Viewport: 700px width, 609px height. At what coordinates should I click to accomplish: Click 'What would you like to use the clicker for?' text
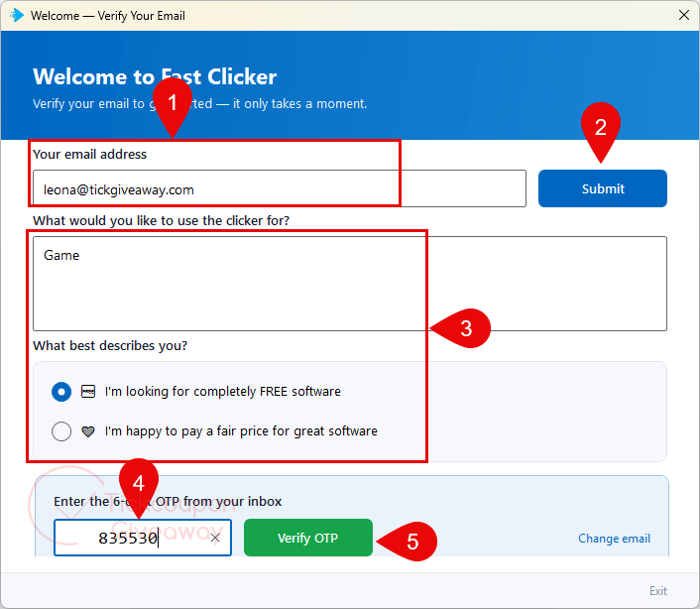pyautogui.click(x=162, y=220)
